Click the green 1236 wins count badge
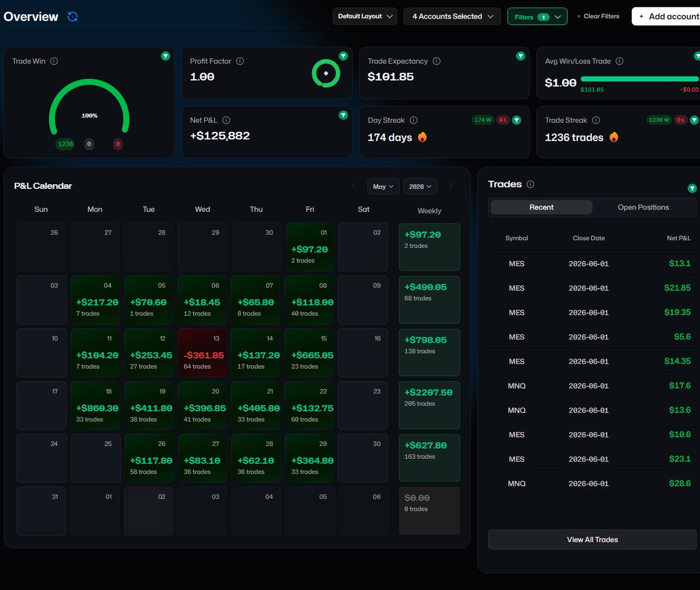Screen dimensions: 700x590 [65, 144]
